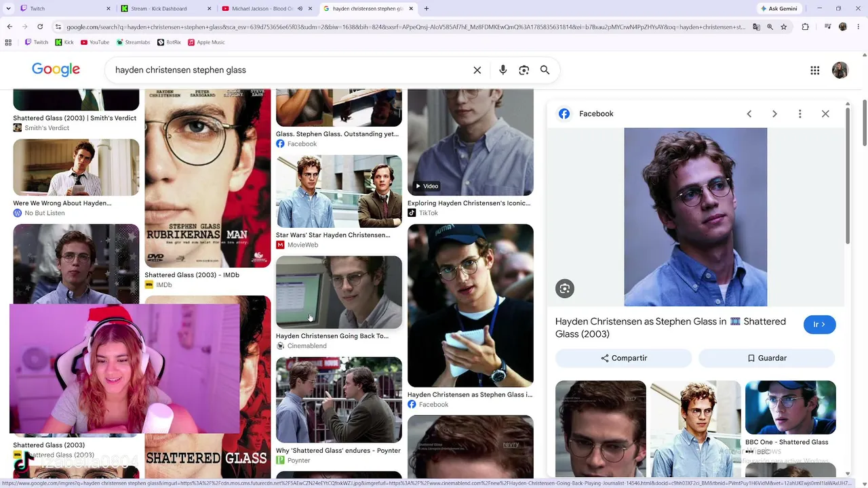Open the Twitch bookmark
This screenshot has height=488, width=868.
(x=37, y=42)
